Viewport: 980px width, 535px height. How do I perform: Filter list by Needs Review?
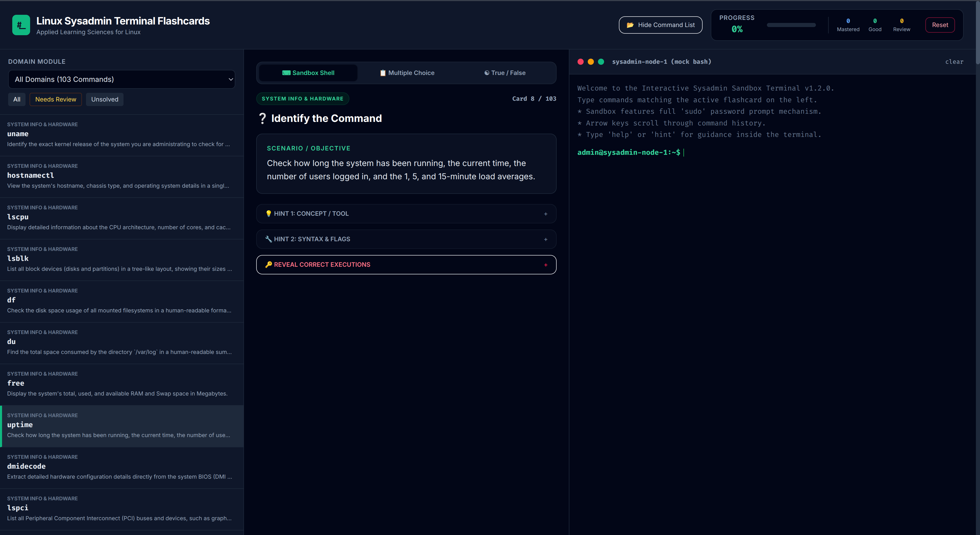(56, 100)
